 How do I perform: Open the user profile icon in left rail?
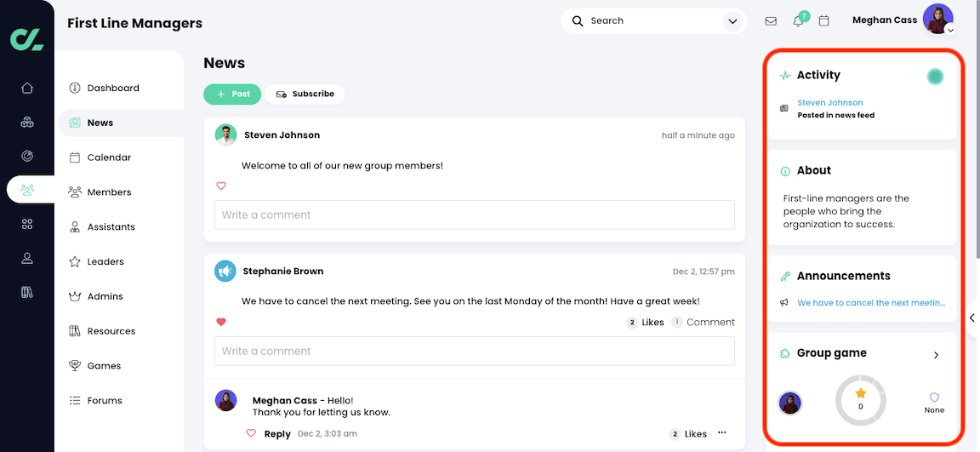click(27, 258)
